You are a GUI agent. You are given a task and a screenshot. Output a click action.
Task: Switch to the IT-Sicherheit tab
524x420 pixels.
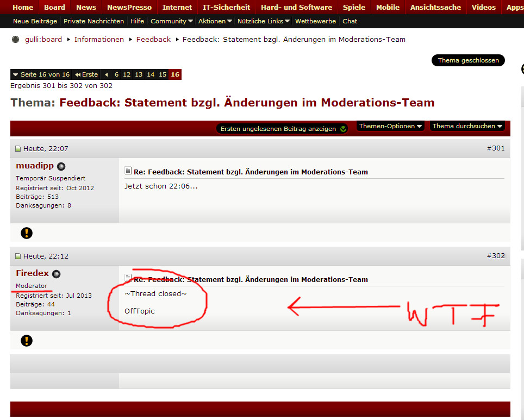tap(226, 7)
